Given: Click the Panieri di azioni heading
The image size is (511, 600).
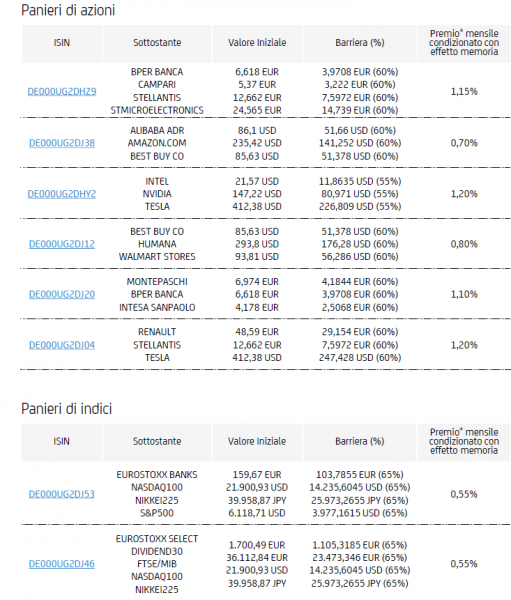Looking at the screenshot, I should (68, 10).
